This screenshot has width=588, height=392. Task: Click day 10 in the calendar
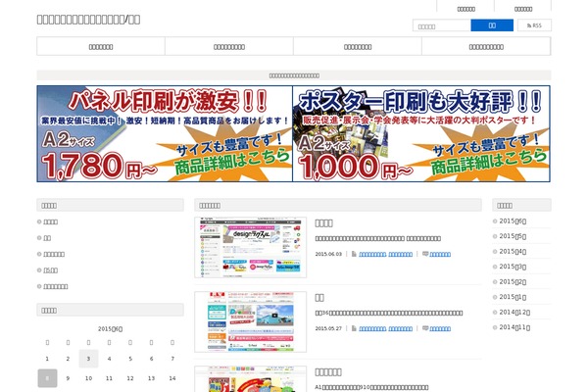(x=88, y=378)
